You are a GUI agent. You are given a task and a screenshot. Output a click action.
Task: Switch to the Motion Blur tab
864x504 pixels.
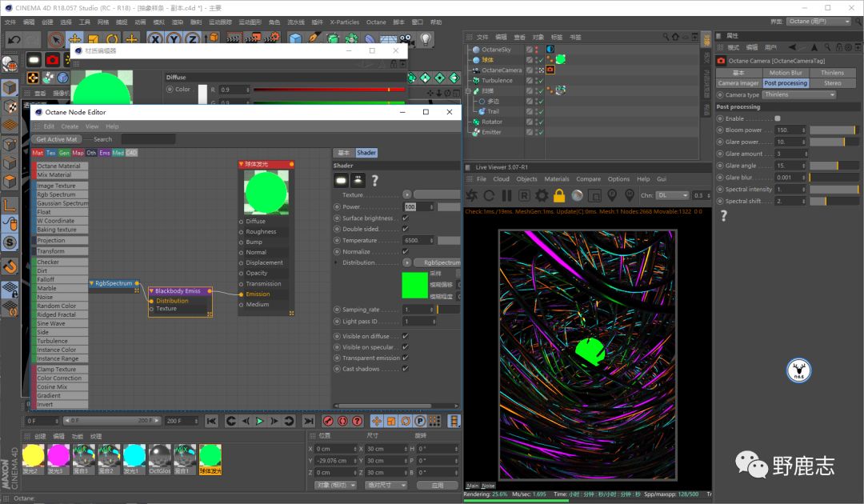785,73
